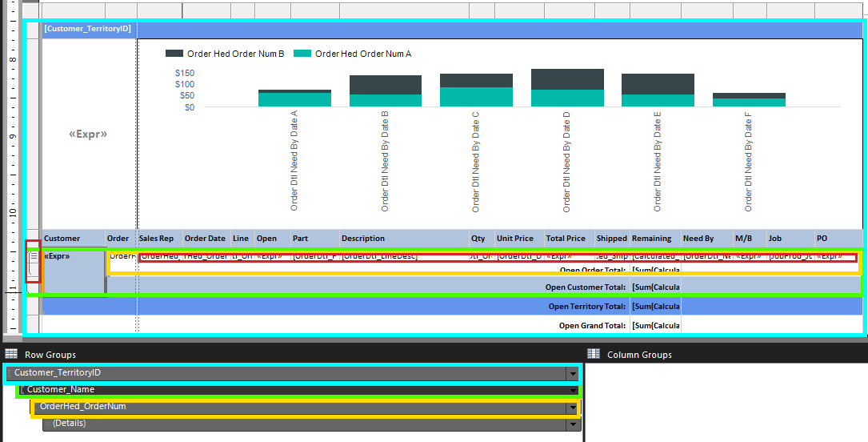Select the Sales Rep column header
Image resolution: width=868 pixels, height=442 pixels.
click(159, 238)
